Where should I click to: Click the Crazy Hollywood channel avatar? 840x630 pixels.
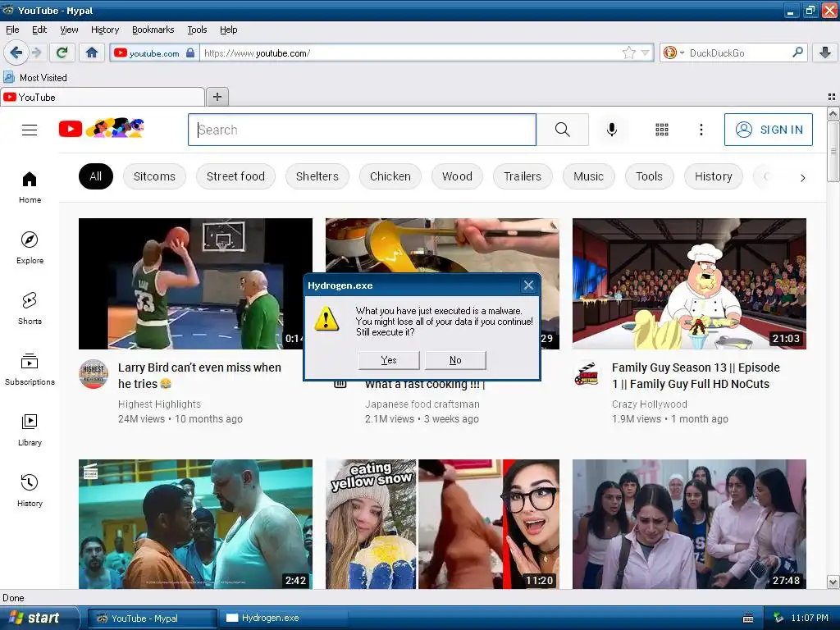point(587,374)
